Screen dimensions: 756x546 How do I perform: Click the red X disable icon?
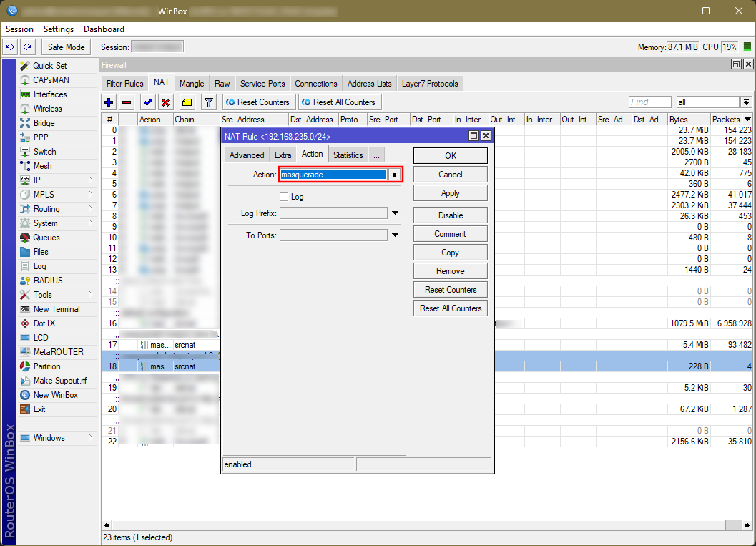tap(165, 102)
